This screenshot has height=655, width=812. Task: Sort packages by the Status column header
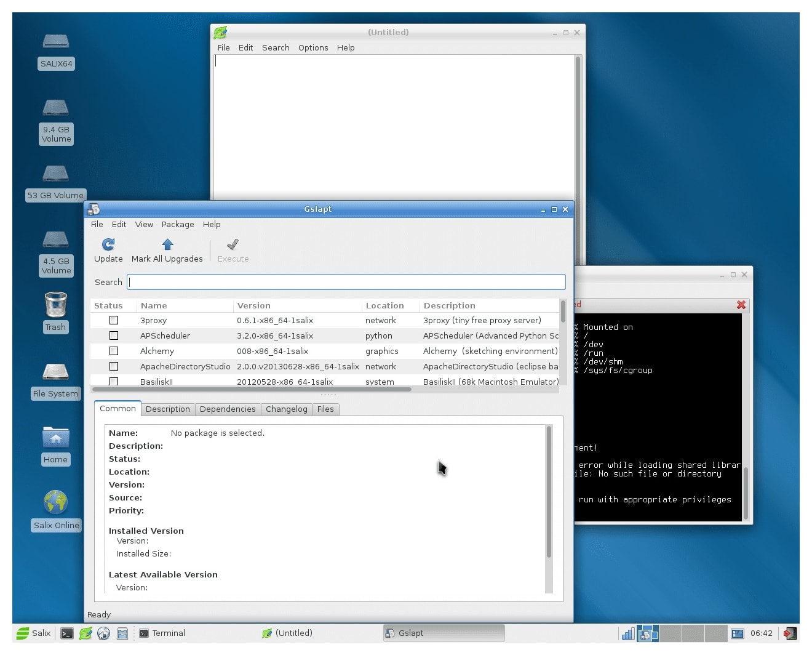114,305
